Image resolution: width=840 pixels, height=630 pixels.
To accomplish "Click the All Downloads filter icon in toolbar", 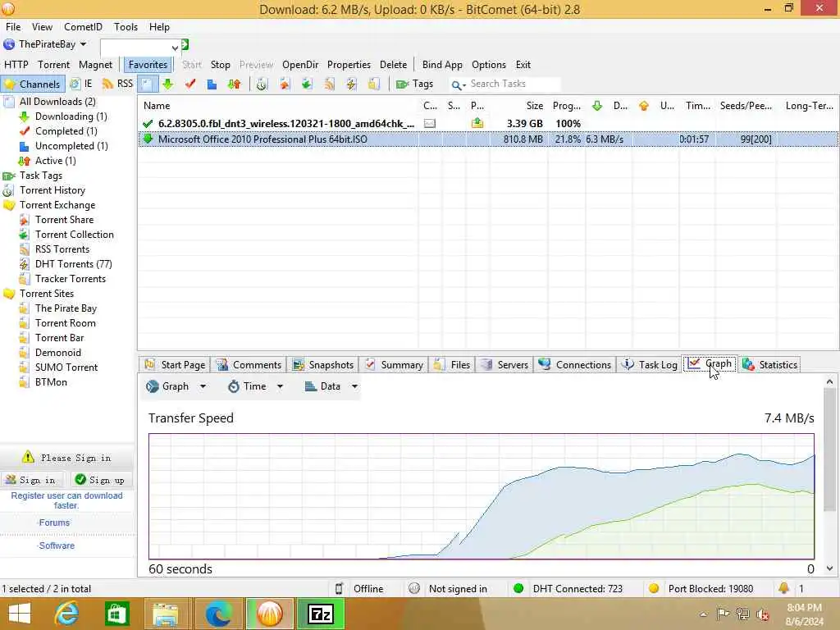I will tap(148, 84).
